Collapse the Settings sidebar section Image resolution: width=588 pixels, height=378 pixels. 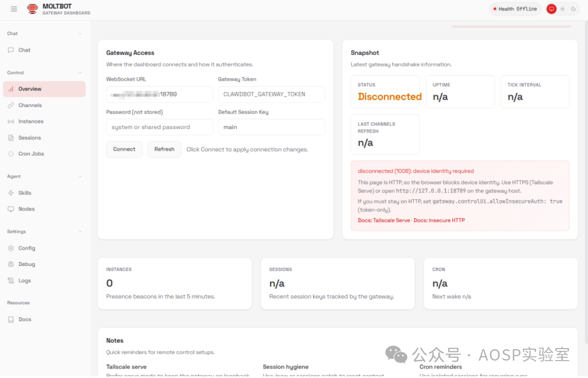pyautogui.click(x=80, y=232)
